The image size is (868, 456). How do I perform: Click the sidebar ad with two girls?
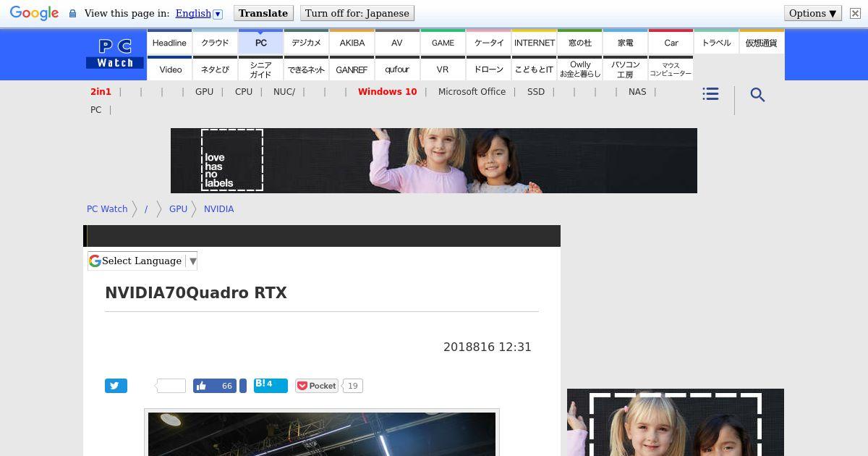(x=676, y=422)
